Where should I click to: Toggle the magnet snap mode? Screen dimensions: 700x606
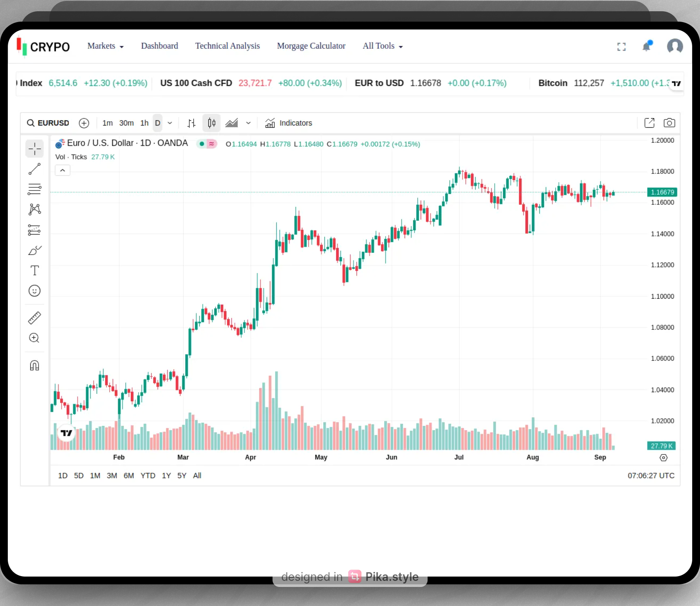click(35, 366)
